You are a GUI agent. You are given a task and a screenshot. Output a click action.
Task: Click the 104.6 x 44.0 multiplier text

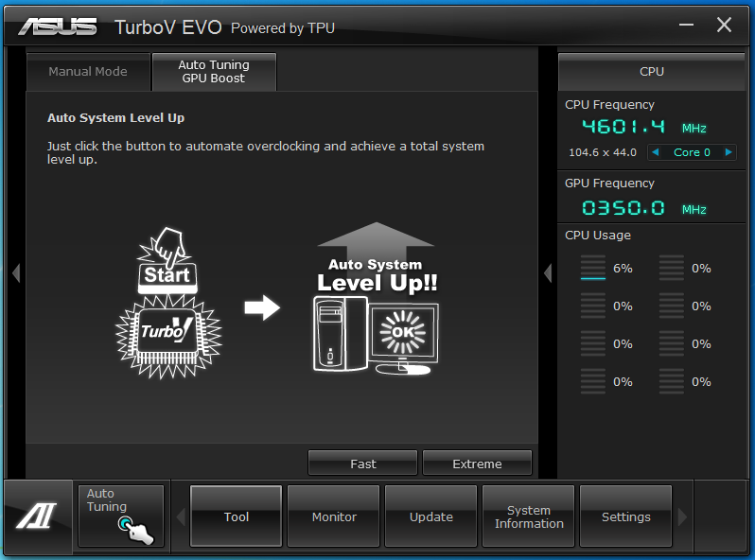point(603,152)
